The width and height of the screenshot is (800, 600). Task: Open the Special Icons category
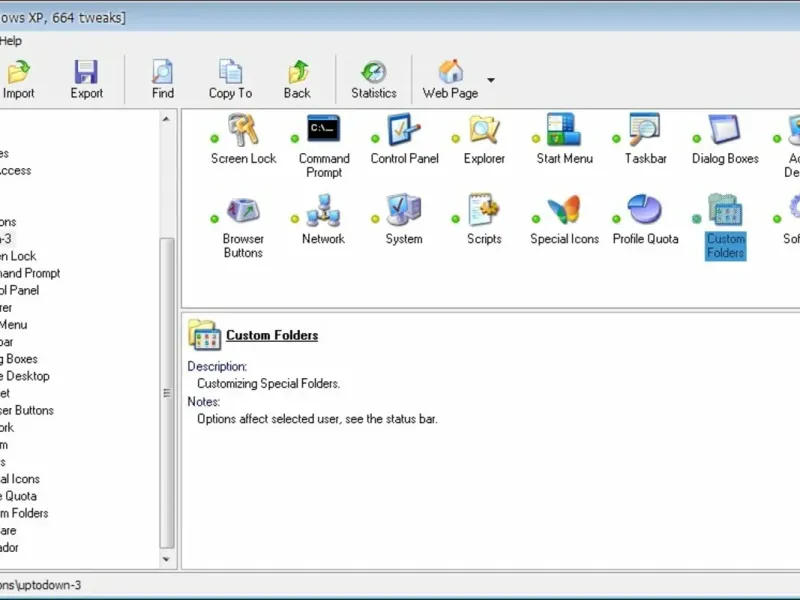(564, 210)
